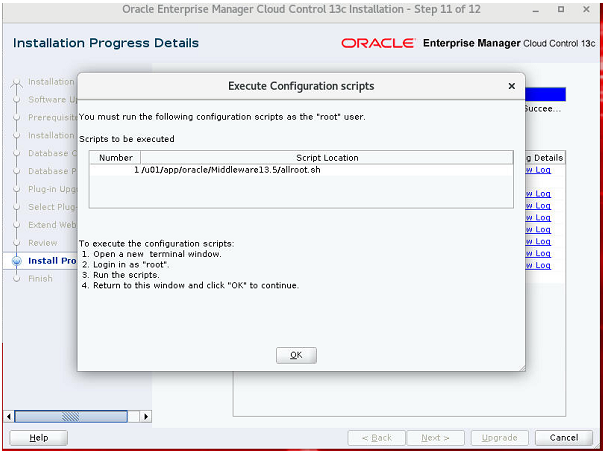
Task: Select the Review step in the sidebar
Action: click(x=43, y=243)
